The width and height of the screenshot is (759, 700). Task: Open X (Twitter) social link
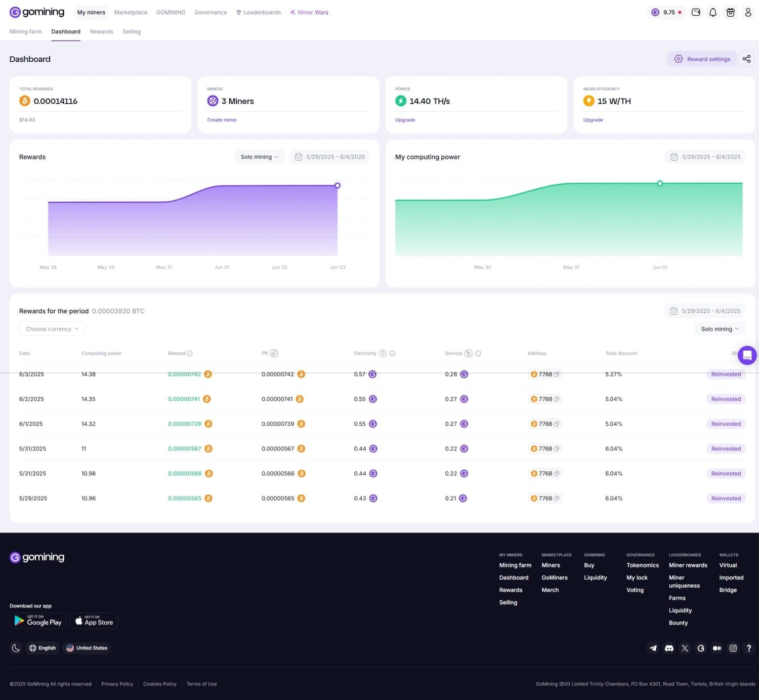tap(685, 648)
